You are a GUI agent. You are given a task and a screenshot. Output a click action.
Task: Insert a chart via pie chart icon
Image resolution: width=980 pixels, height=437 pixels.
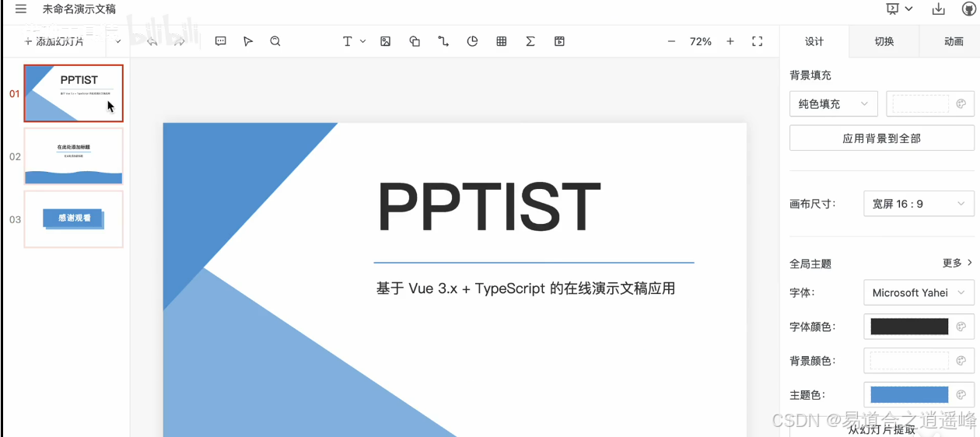(472, 41)
